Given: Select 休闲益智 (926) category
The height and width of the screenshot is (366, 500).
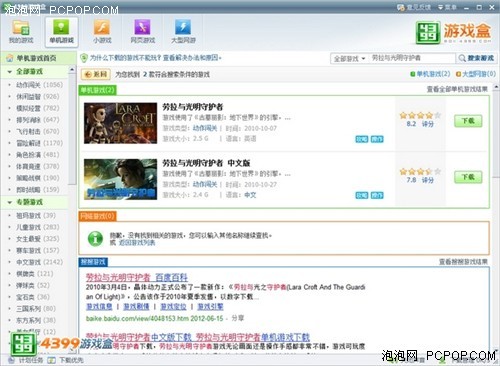Looking at the screenshot, I should 38,97.
